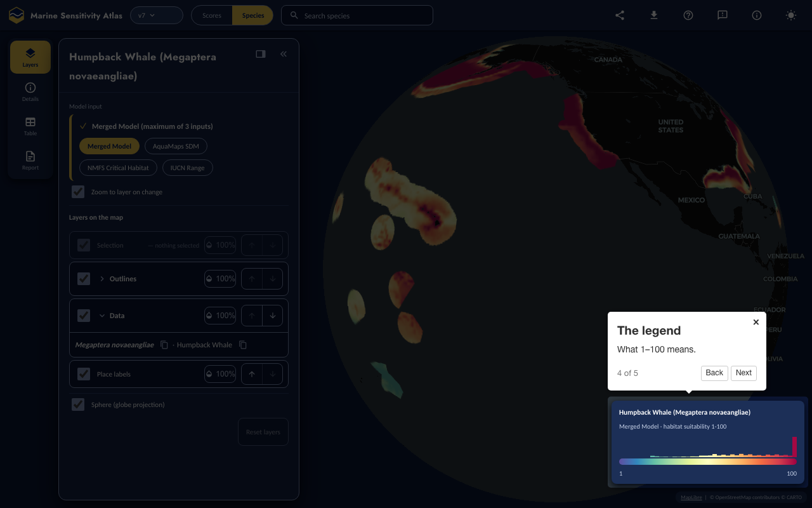Open Place labels opacity 100% control

(220, 374)
